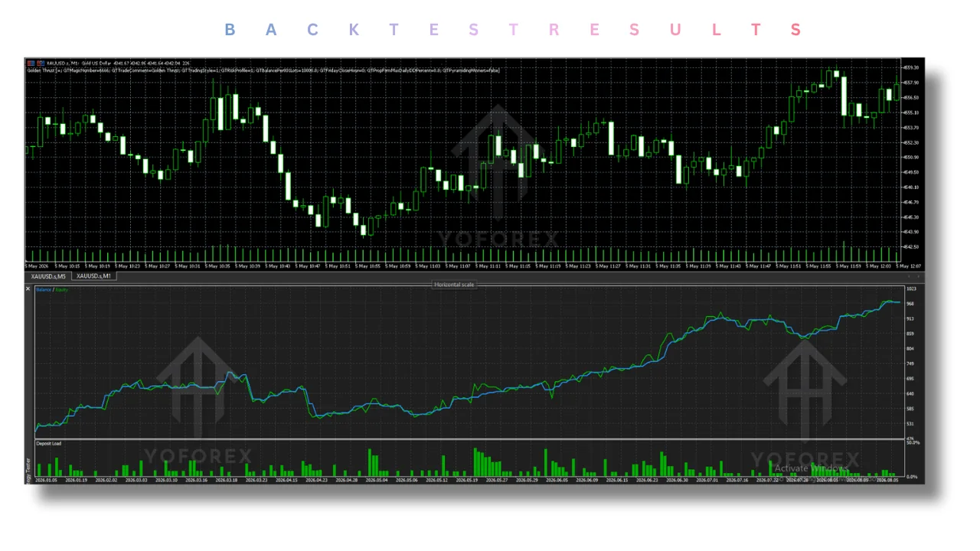Screen dimensions: 980x551
Task: Click the 5 May 10:59 time label
Action: click(x=398, y=266)
